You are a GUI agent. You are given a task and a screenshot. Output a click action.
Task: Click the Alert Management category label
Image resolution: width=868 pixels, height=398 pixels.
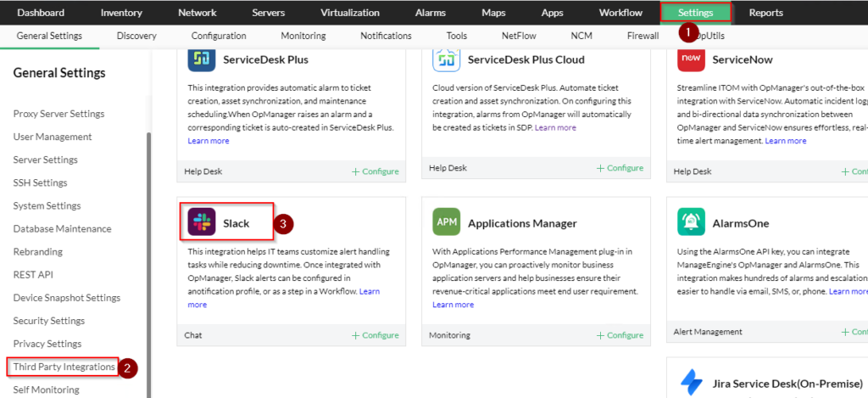point(708,332)
